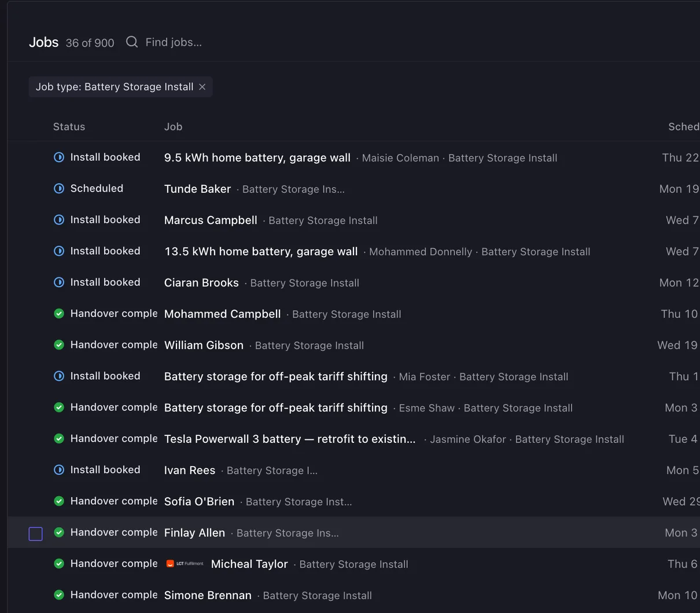Image resolution: width=700 pixels, height=613 pixels.
Task: Click the Install booked icon for Marcus Campbell
Action: (59, 220)
